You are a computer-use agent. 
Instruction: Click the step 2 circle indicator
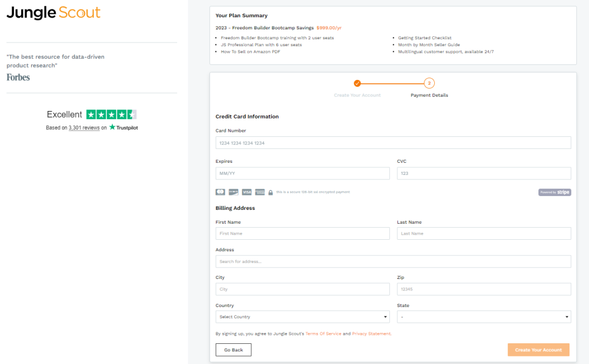[x=429, y=83]
